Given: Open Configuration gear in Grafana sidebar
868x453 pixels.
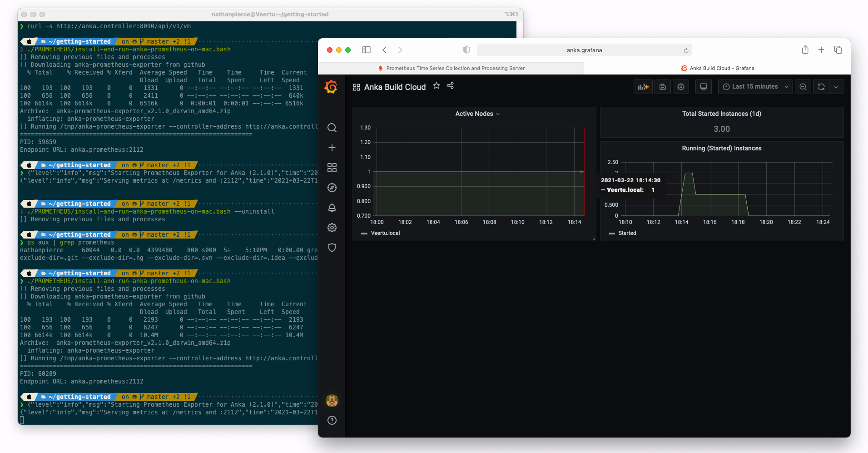Looking at the screenshot, I should coord(332,228).
